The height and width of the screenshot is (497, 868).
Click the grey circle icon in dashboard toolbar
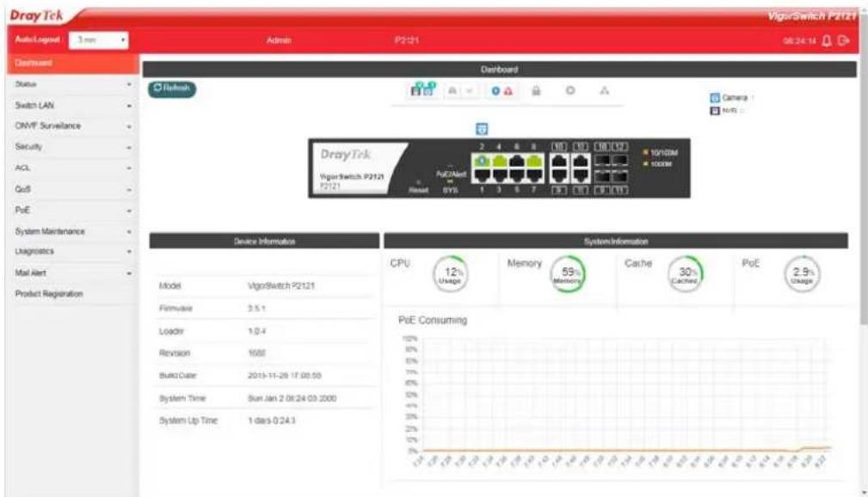(570, 90)
